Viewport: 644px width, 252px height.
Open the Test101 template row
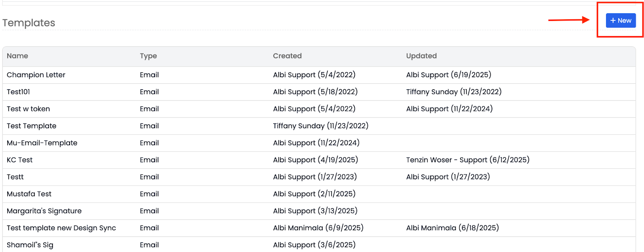pyautogui.click(x=18, y=92)
